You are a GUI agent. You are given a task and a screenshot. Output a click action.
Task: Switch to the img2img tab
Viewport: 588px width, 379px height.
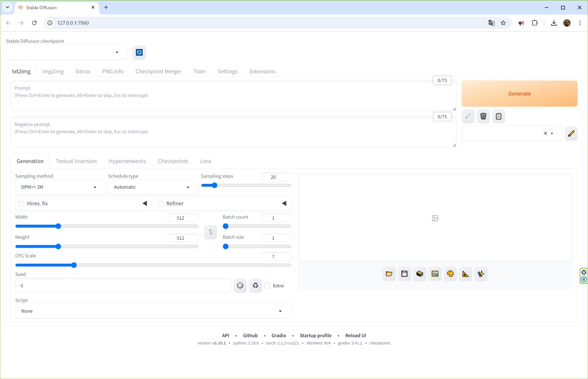coord(53,72)
